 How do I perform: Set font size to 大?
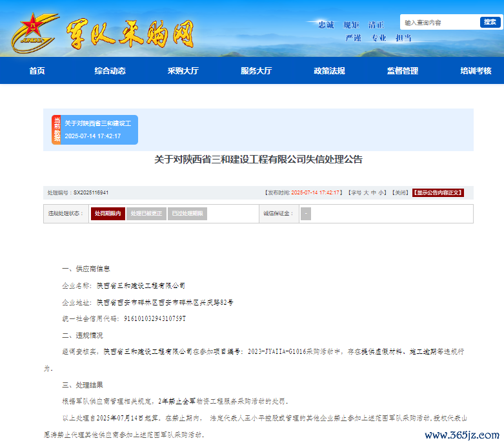point(366,192)
